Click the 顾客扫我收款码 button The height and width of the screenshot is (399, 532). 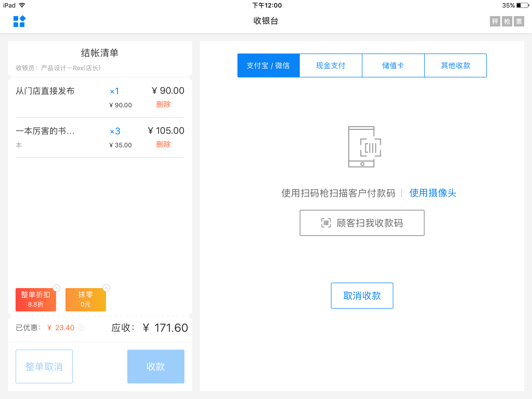click(362, 223)
